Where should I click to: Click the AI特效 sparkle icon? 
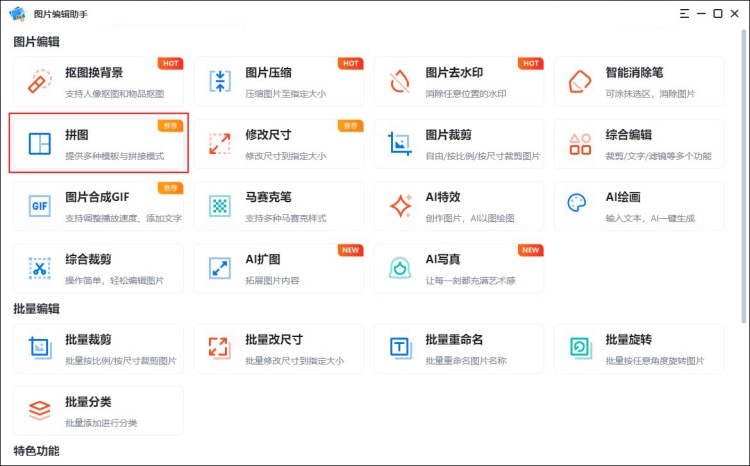pos(401,206)
